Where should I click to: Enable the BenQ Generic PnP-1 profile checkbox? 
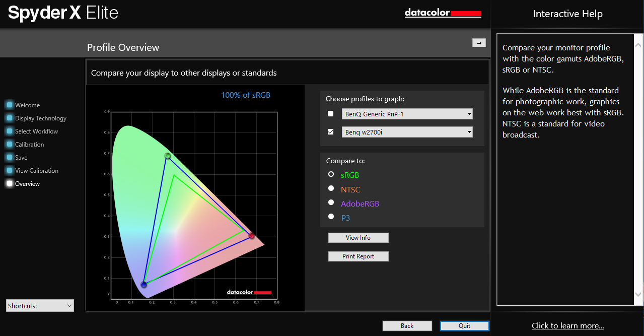(331, 114)
